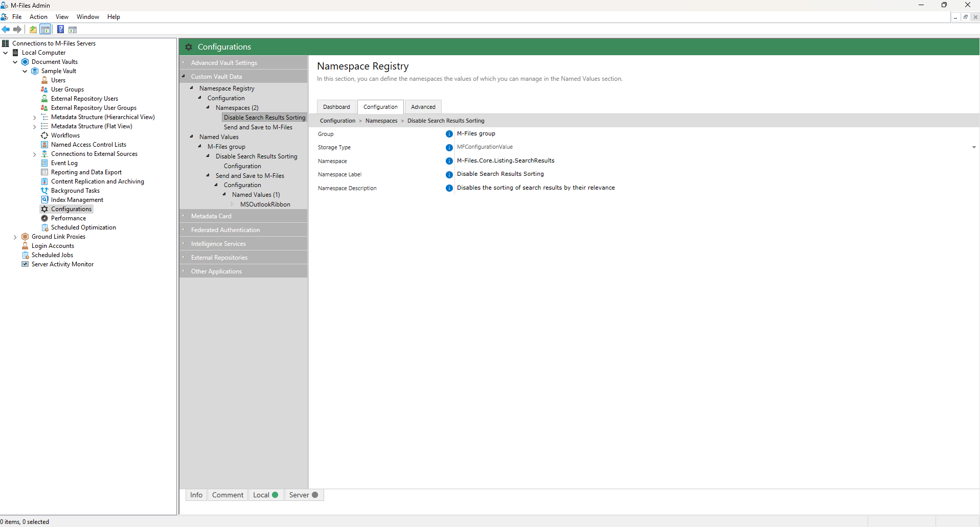Open Login Accounts in the tree
This screenshot has width=980, height=527.
point(53,246)
